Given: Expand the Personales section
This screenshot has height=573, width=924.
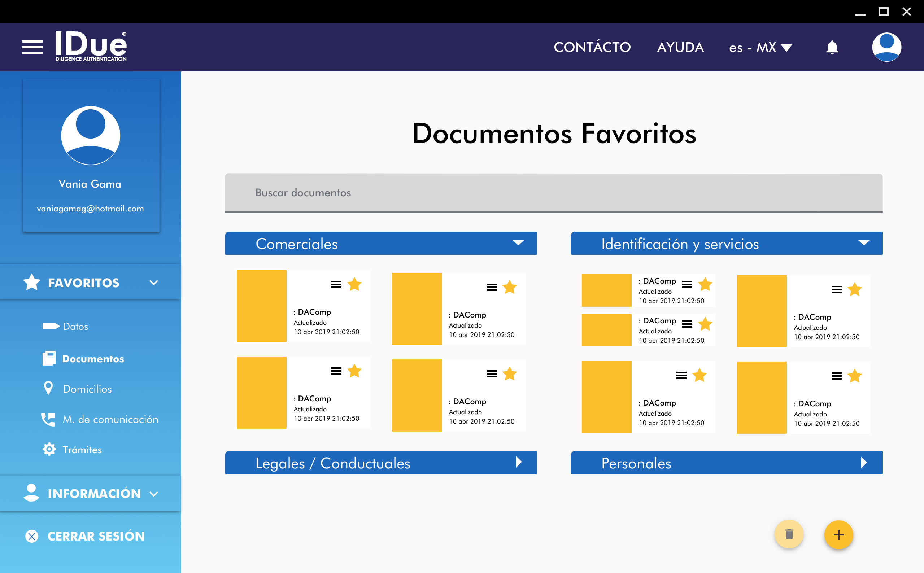Looking at the screenshot, I should (x=863, y=462).
